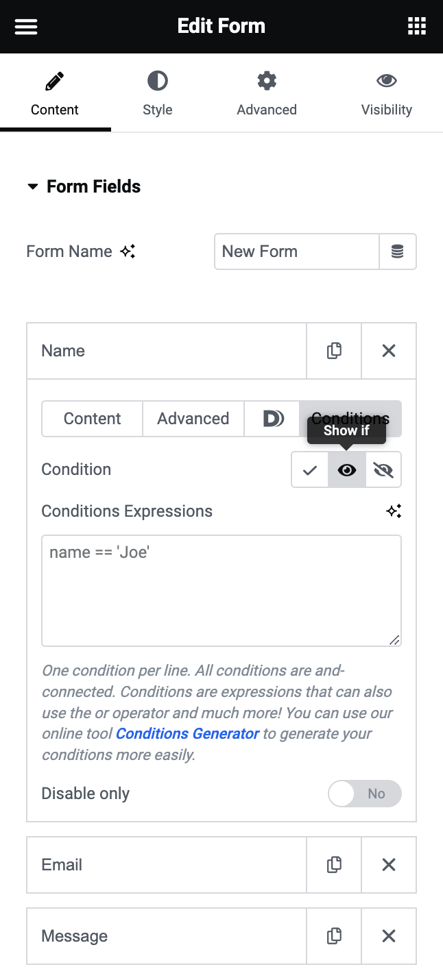Click the AI sparkle next to Form Name
443x980 pixels.
128,252
